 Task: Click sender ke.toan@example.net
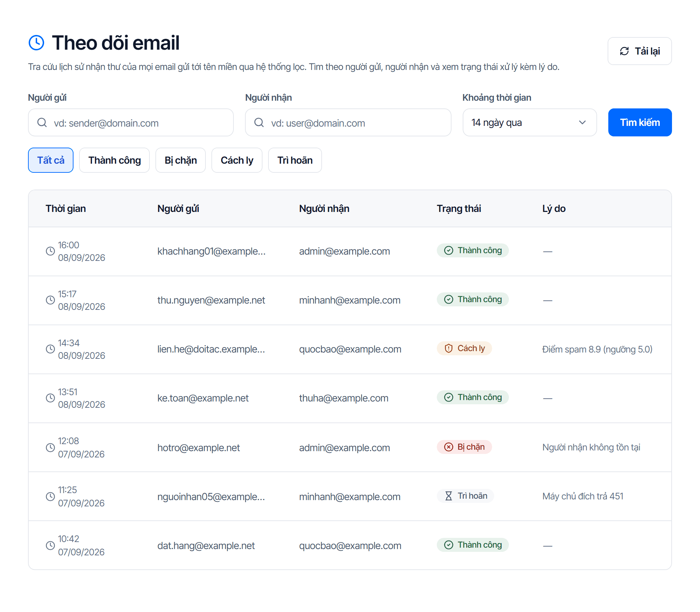[x=203, y=398]
